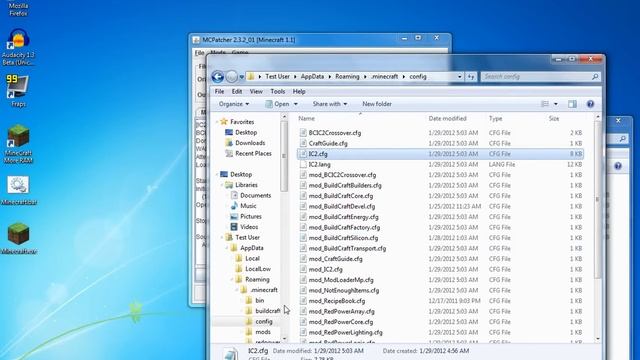Change view with the views icon
Image resolution: width=640 pixels, height=360 pixels.
[545, 104]
